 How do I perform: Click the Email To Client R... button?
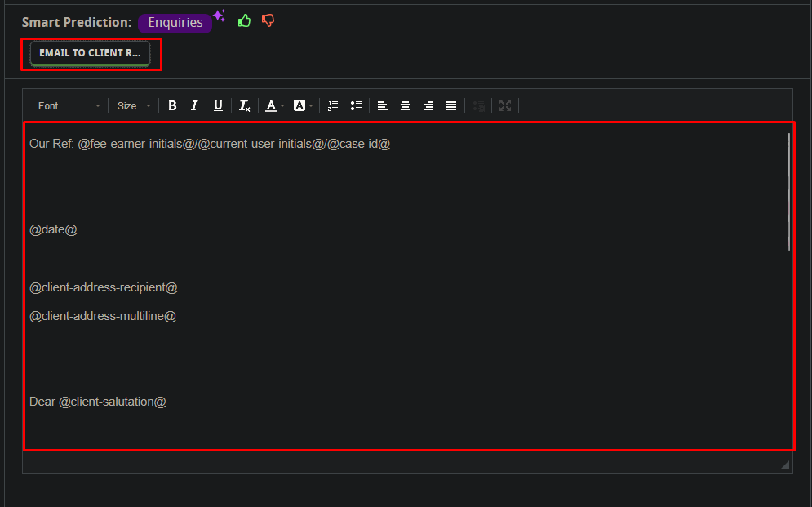(x=91, y=53)
